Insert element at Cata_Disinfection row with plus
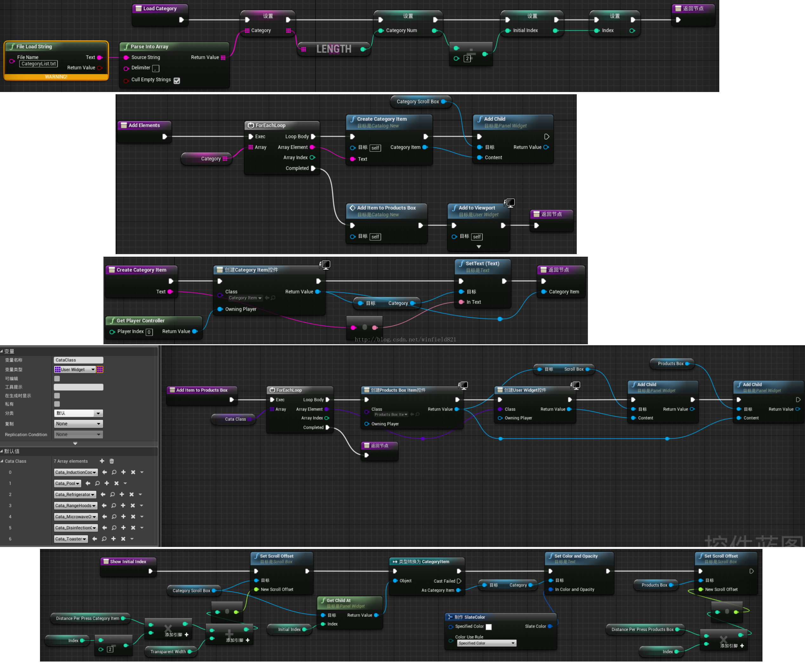Image resolution: width=805 pixels, height=672 pixels. tap(123, 528)
